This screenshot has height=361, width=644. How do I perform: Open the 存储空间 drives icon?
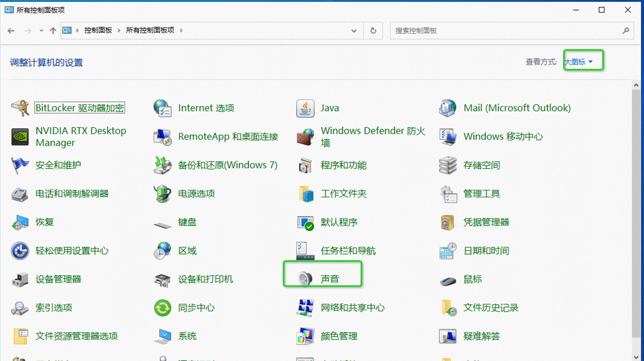448,165
